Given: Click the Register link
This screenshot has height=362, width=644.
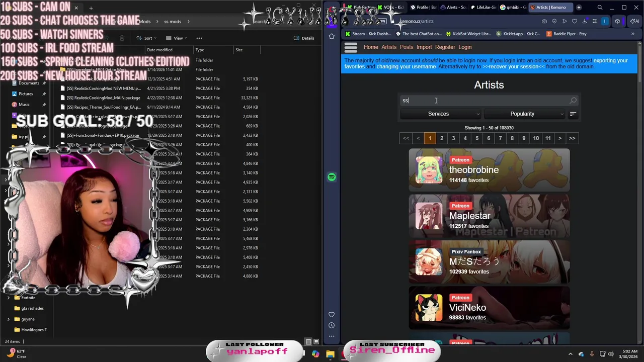Looking at the screenshot, I should click(445, 47).
